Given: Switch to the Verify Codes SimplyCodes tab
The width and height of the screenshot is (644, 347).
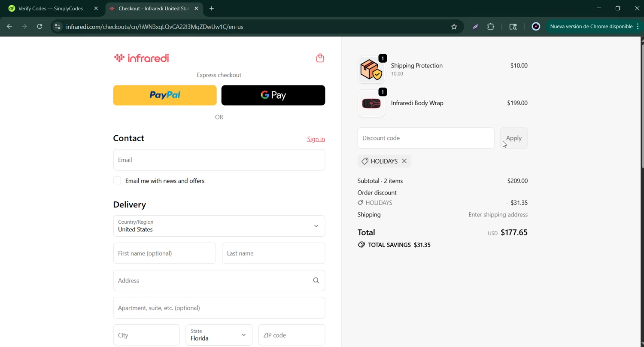Looking at the screenshot, I should click(x=51, y=9).
